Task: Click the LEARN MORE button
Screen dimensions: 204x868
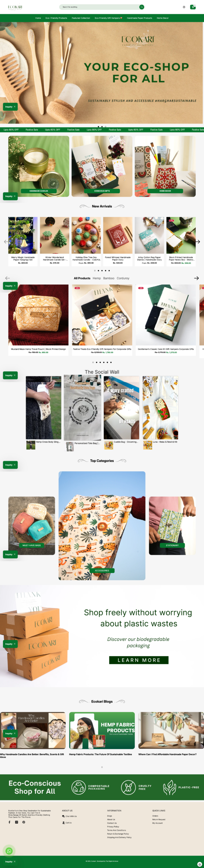Action: click(x=139, y=660)
